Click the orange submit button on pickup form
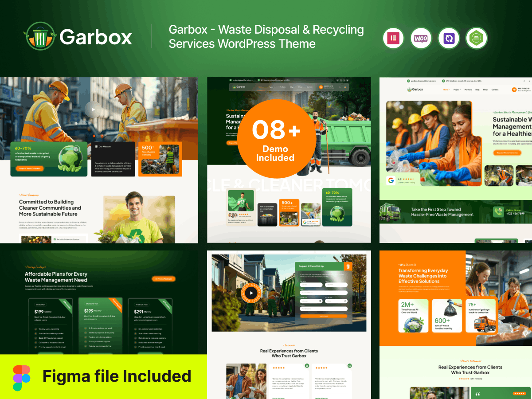 pos(324,316)
